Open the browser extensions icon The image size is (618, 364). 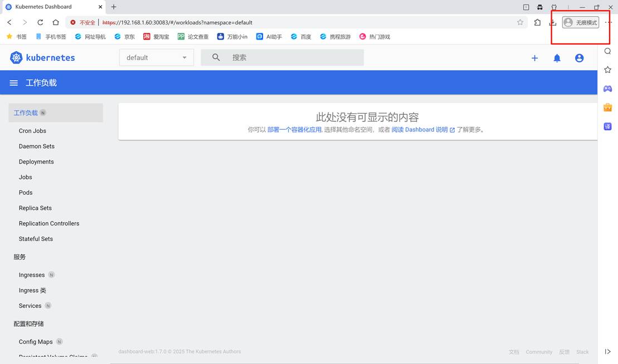click(538, 22)
